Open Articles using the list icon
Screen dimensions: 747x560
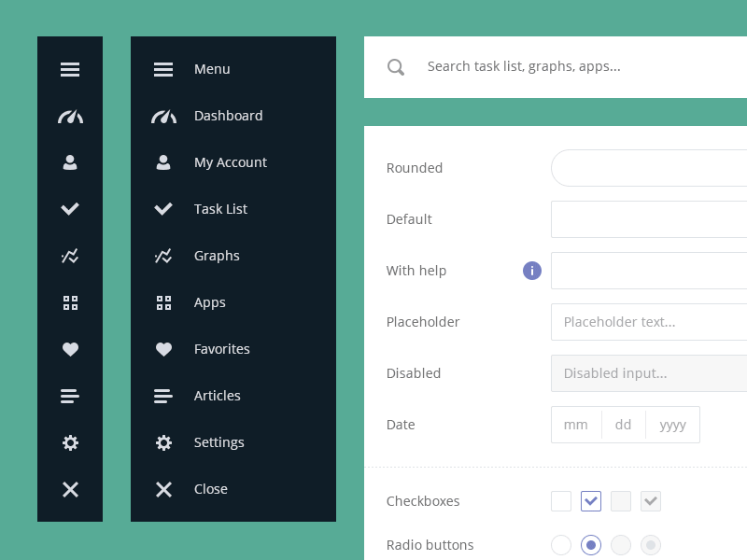coord(70,396)
